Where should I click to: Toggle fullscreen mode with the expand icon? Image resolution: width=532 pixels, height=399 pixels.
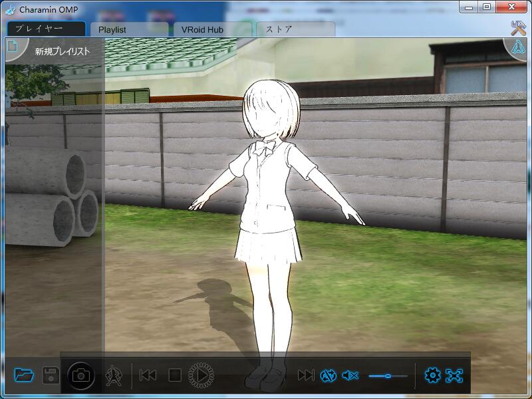(454, 376)
